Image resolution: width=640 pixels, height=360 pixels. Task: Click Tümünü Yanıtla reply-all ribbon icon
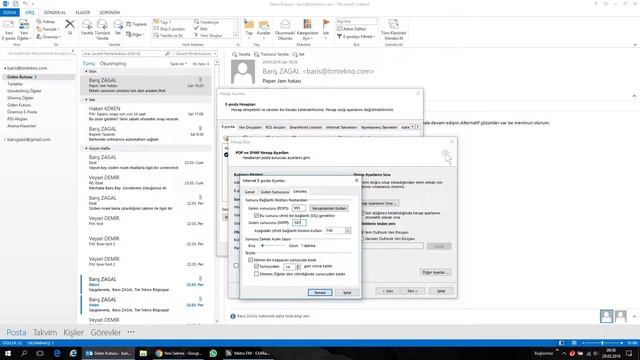[x=102, y=24]
